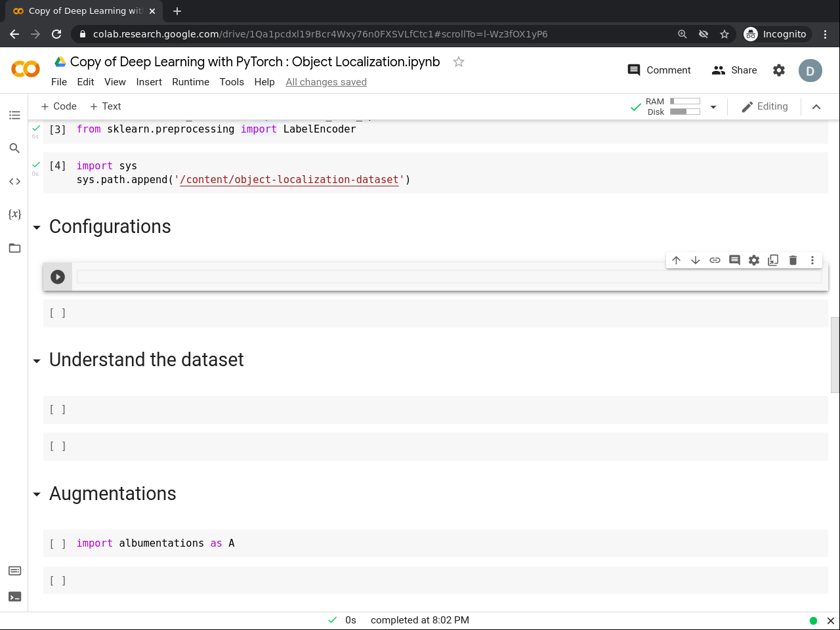Click inside the selected cell's code editor
Viewport: 840px width, 630px height.
pyautogui.click(x=446, y=277)
